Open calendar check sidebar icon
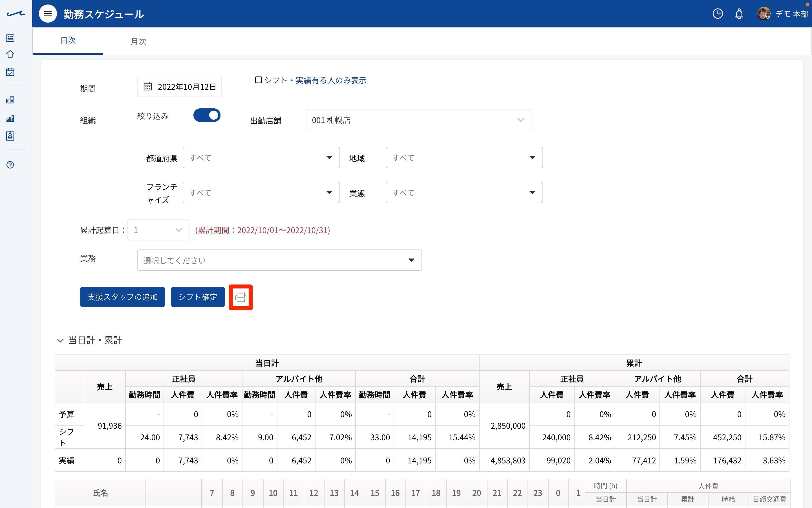The height and width of the screenshot is (508, 812). (10, 72)
